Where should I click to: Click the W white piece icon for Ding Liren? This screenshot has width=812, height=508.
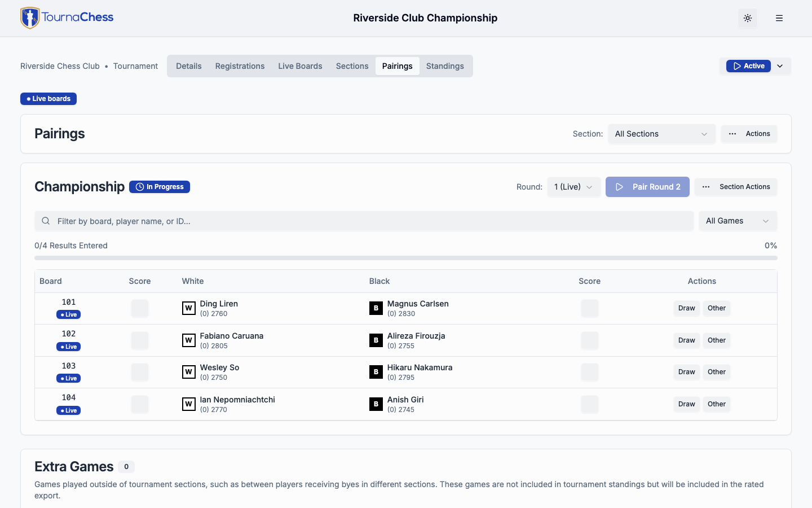[189, 308]
